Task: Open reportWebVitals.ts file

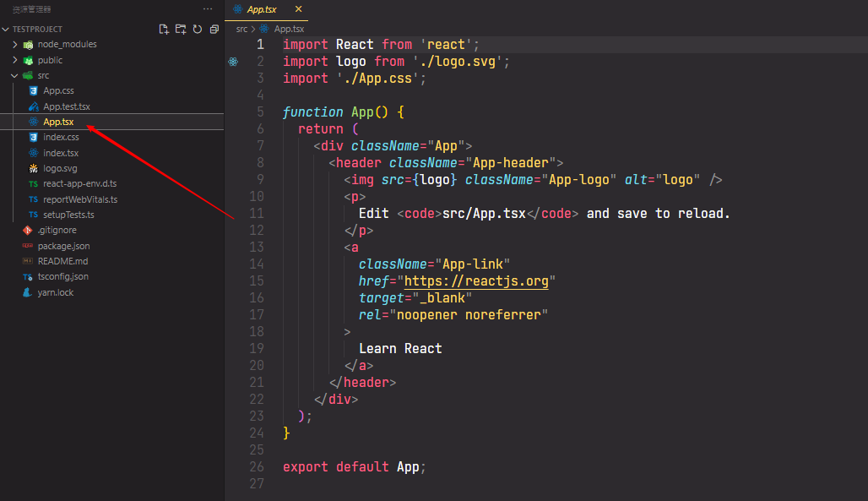Action: point(80,199)
